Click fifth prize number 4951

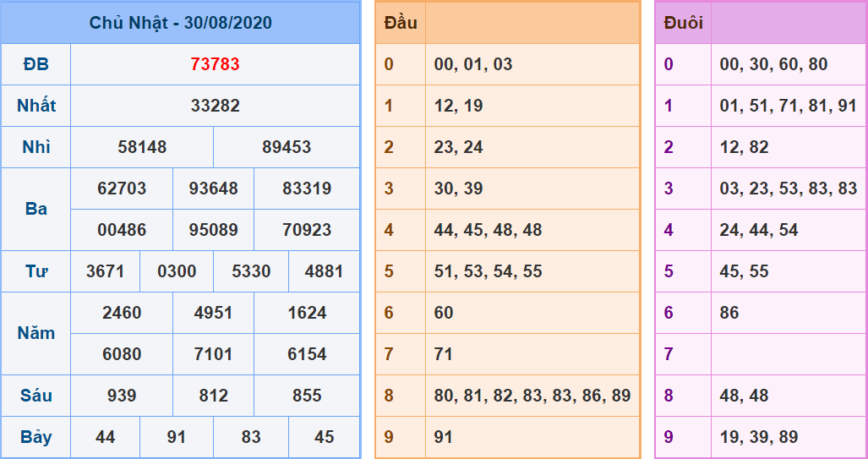213,313
